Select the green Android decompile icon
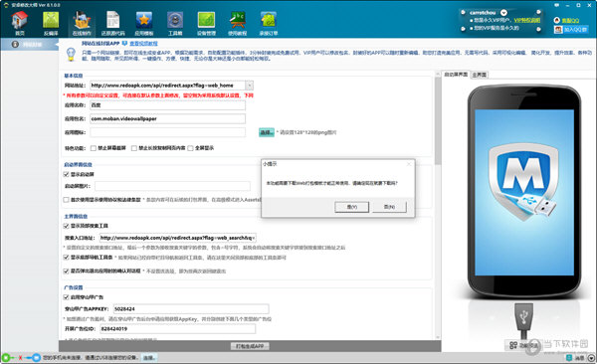597x364 pixels. point(51,23)
